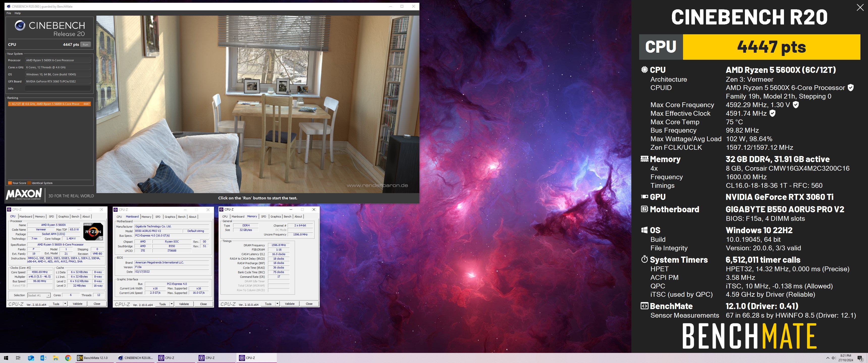The height and width of the screenshot is (363, 868).
Task: Click the Motherboard icon in BenchMate panel
Action: tap(644, 209)
